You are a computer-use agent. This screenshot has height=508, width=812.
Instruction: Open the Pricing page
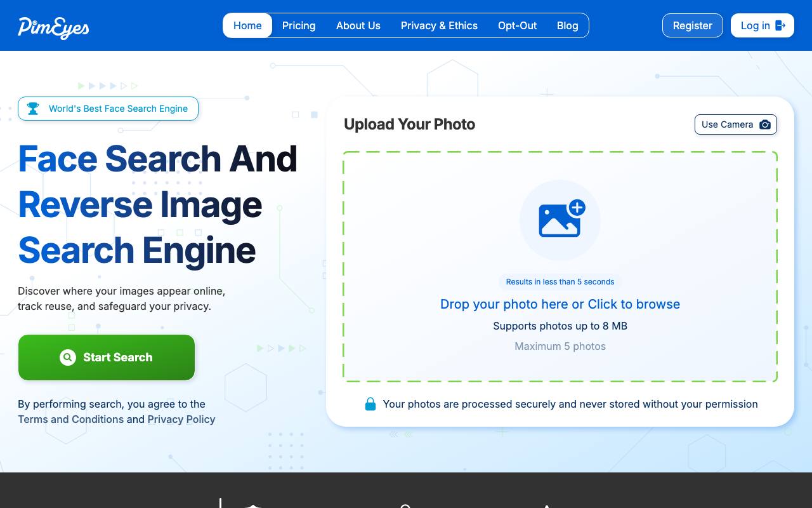point(299,25)
